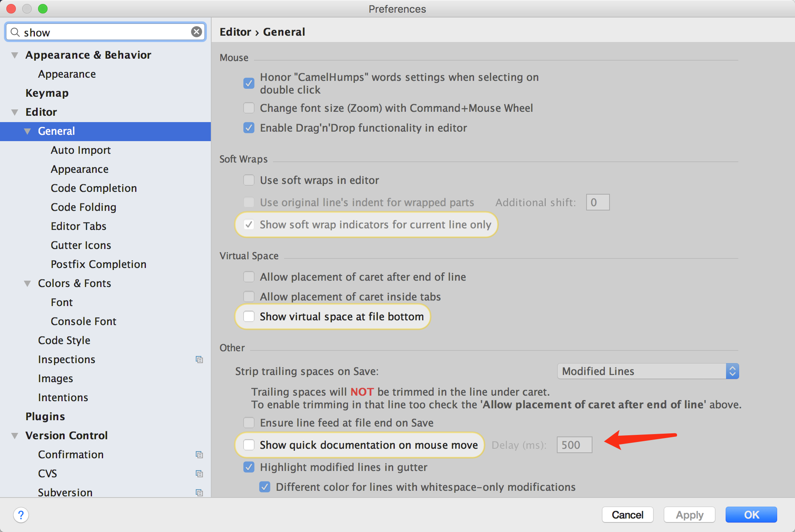The width and height of the screenshot is (795, 532).
Task: Collapse the Appearance & Behavior tree arrow
Action: coord(15,55)
